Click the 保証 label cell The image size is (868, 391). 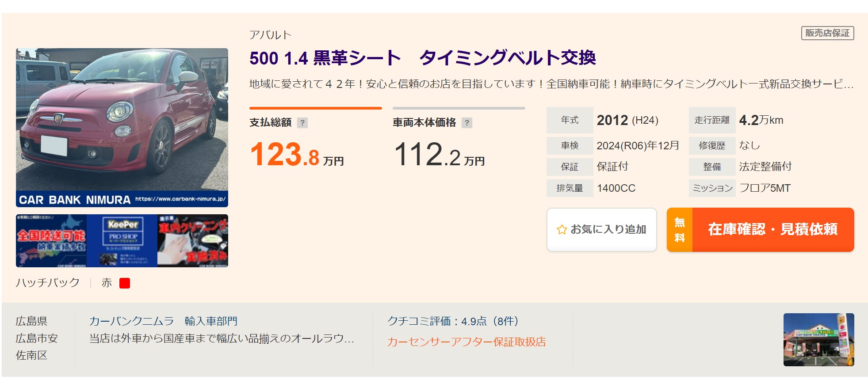pos(570,167)
